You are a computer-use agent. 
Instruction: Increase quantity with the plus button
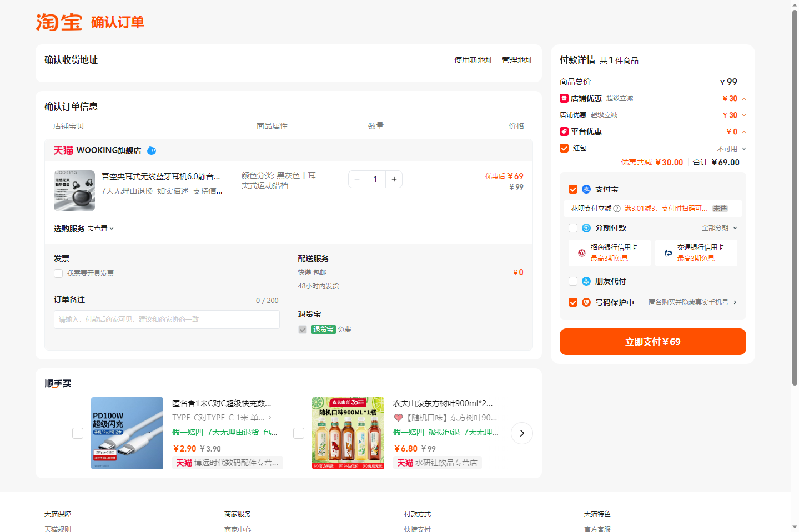click(394, 179)
